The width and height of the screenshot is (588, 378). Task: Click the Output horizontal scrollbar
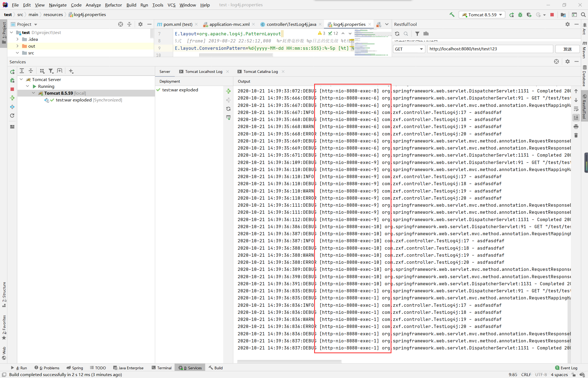click(289, 361)
